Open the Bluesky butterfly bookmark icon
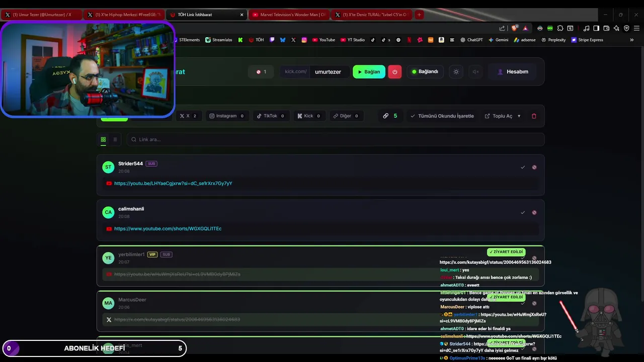Viewport: 644px width, 362px height. [x=282, y=40]
